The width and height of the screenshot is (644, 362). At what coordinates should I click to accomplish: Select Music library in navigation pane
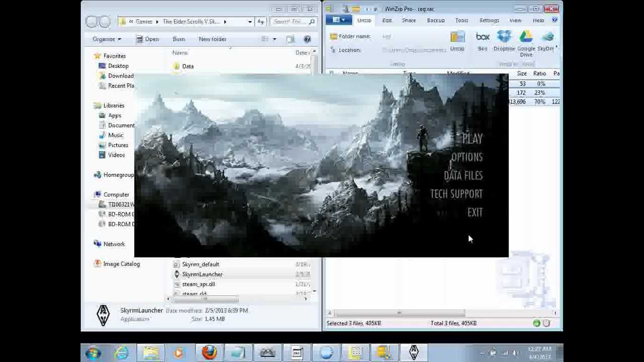point(116,135)
